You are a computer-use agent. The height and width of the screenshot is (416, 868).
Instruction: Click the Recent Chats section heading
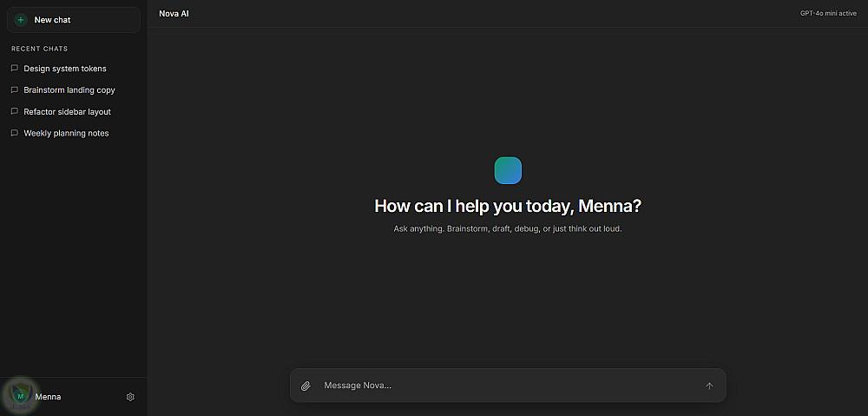click(39, 49)
